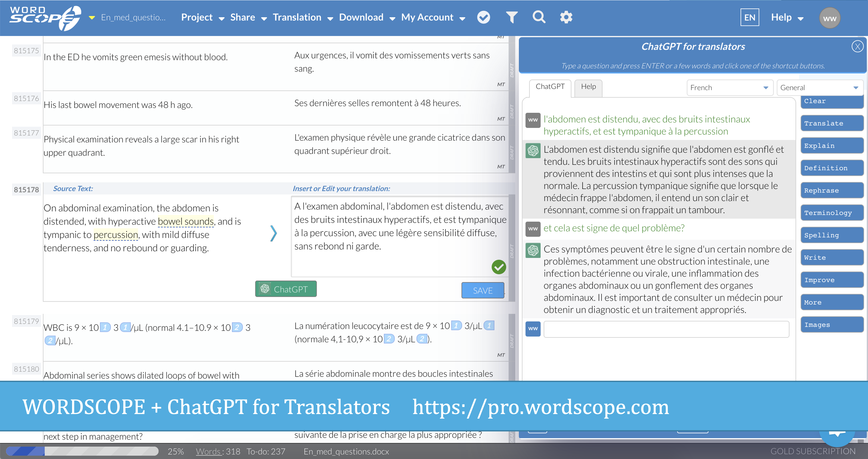868x459 pixels.
Task: Open the yellow project dropdown arrow
Action: 92,18
